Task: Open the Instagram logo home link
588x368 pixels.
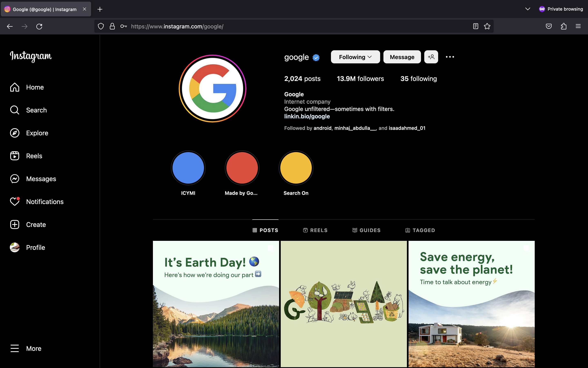Action: [x=31, y=56]
